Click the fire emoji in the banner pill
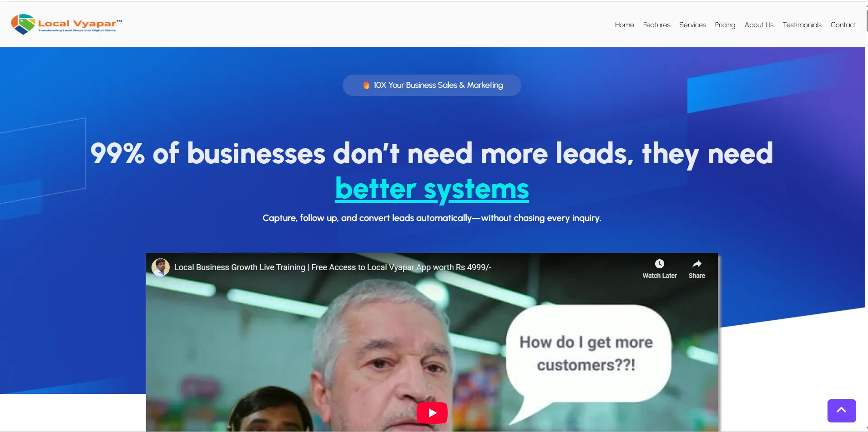This screenshot has height=432, width=868. click(x=366, y=85)
